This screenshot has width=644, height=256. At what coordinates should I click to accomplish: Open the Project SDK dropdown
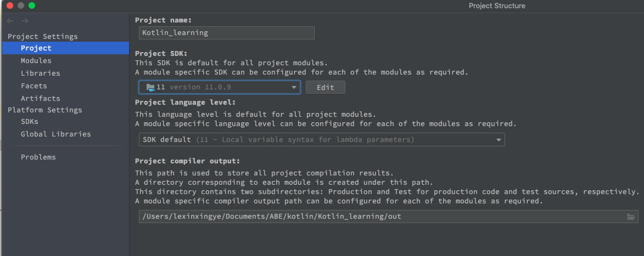coord(219,87)
